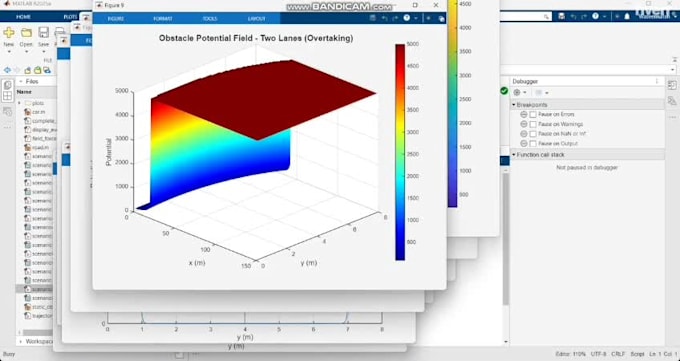Open the HOME tab in MATLAB
This screenshot has width=680, height=361.
point(23,17)
